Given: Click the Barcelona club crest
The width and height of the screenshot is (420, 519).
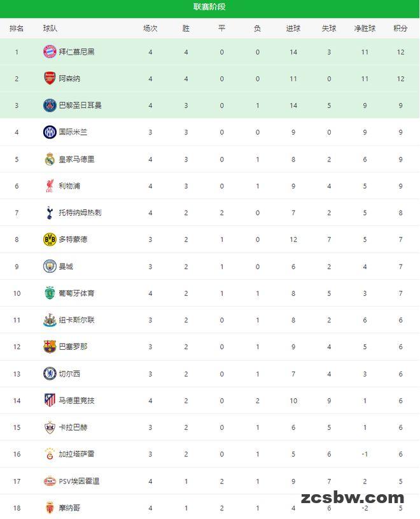Looking at the screenshot, I should [50, 347].
